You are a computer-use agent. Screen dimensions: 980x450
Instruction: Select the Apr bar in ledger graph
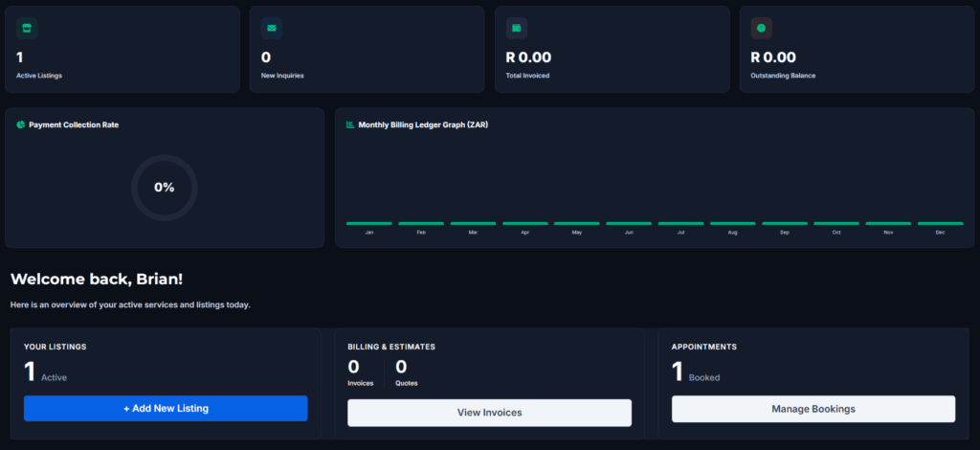pos(525,223)
